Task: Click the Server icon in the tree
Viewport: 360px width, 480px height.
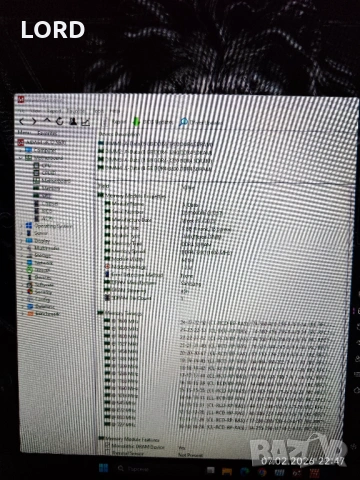Action: [x=29, y=233]
